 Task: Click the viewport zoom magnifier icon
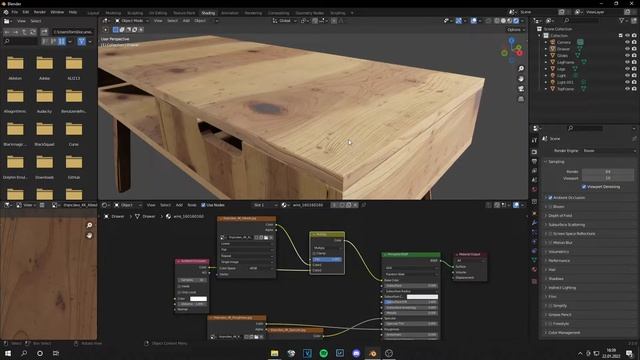tap(521, 69)
